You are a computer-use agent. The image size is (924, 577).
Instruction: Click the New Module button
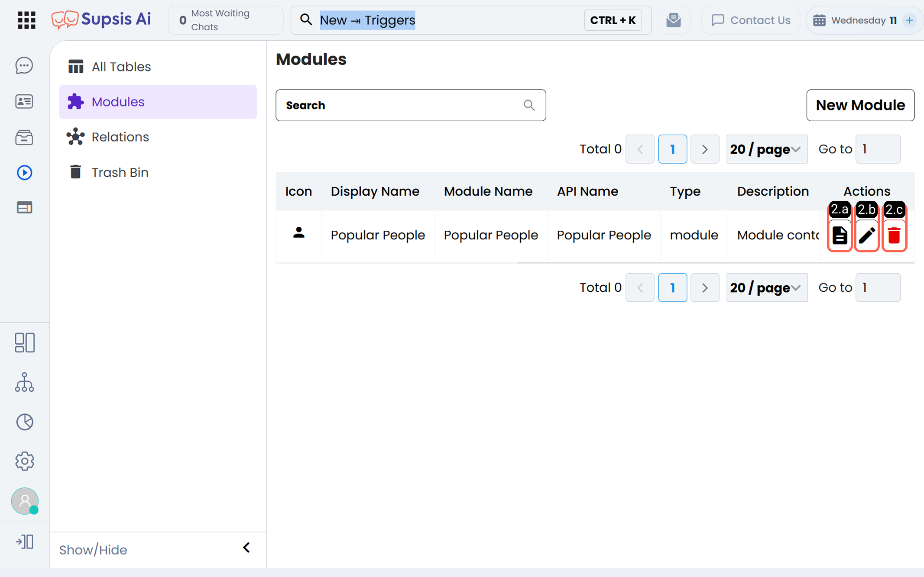point(860,105)
